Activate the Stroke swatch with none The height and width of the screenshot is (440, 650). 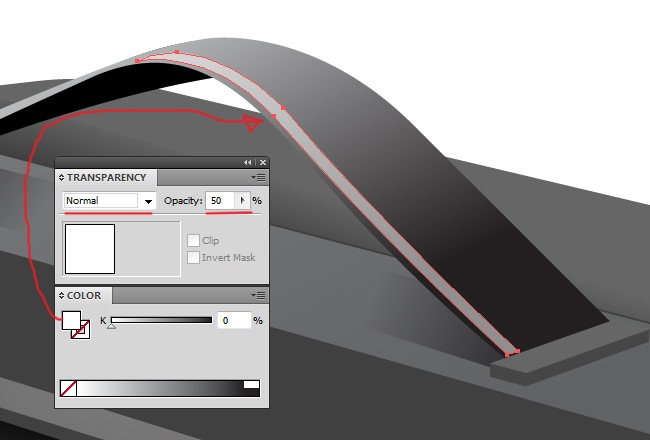pyautogui.click(x=85, y=333)
